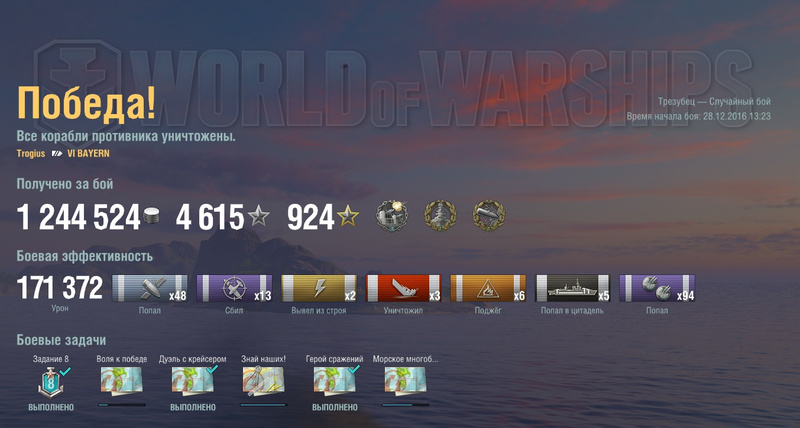Open the Герой сражений mission thumbnail

334,381
